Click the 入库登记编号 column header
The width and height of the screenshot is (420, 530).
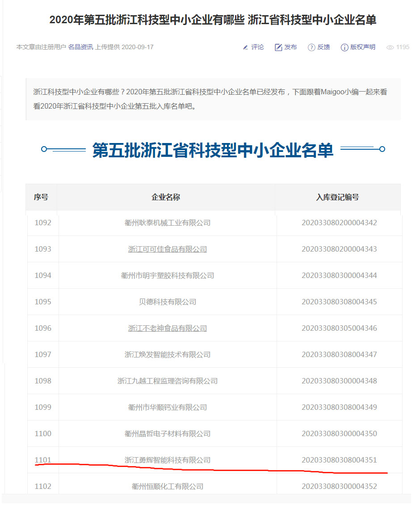(x=337, y=197)
